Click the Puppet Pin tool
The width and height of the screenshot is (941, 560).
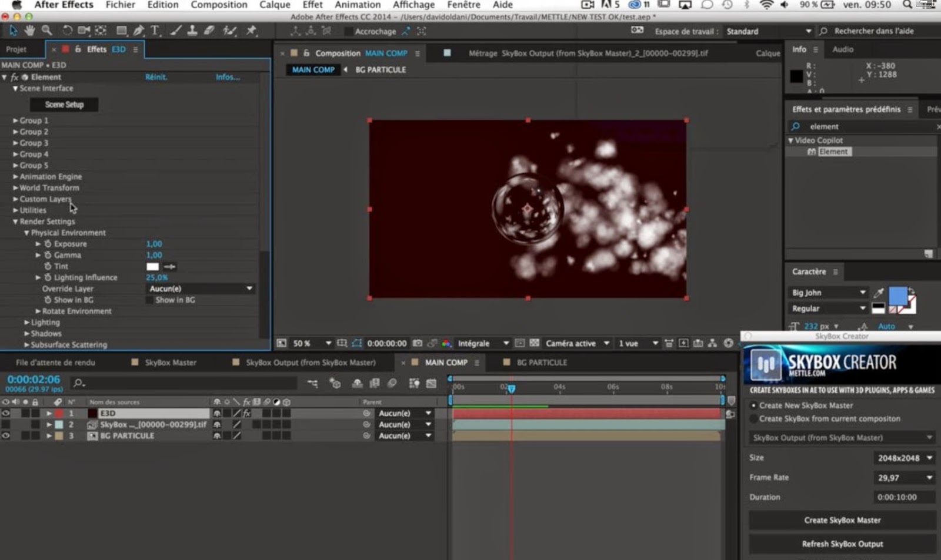252,31
